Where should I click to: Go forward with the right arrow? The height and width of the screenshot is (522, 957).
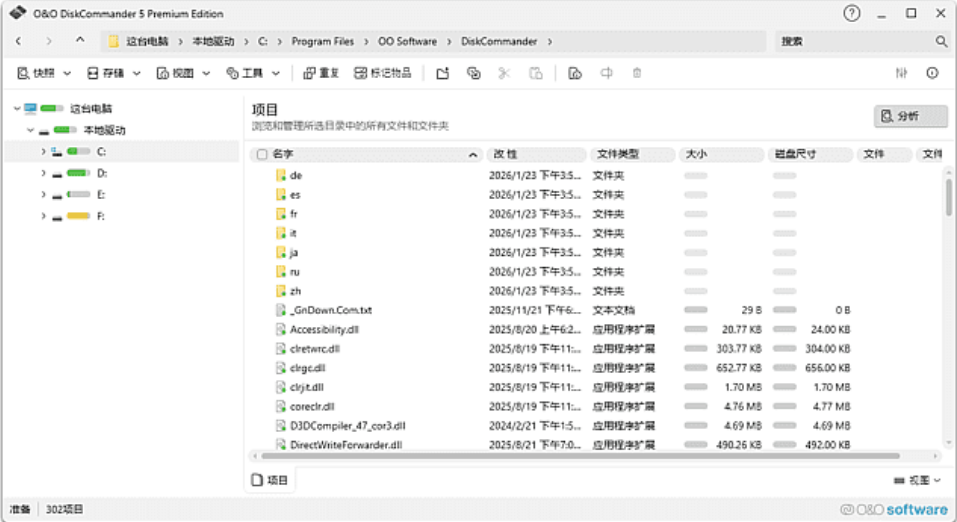coord(49,41)
